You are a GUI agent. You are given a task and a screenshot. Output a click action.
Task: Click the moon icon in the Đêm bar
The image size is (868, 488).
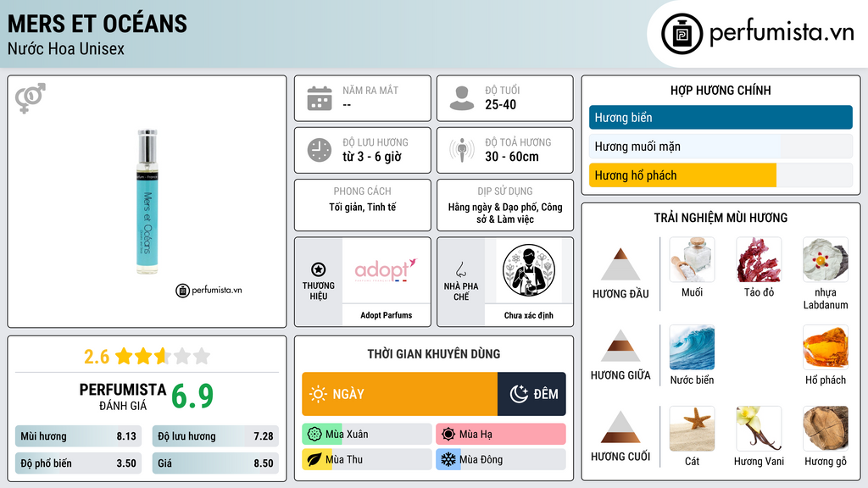(519, 394)
